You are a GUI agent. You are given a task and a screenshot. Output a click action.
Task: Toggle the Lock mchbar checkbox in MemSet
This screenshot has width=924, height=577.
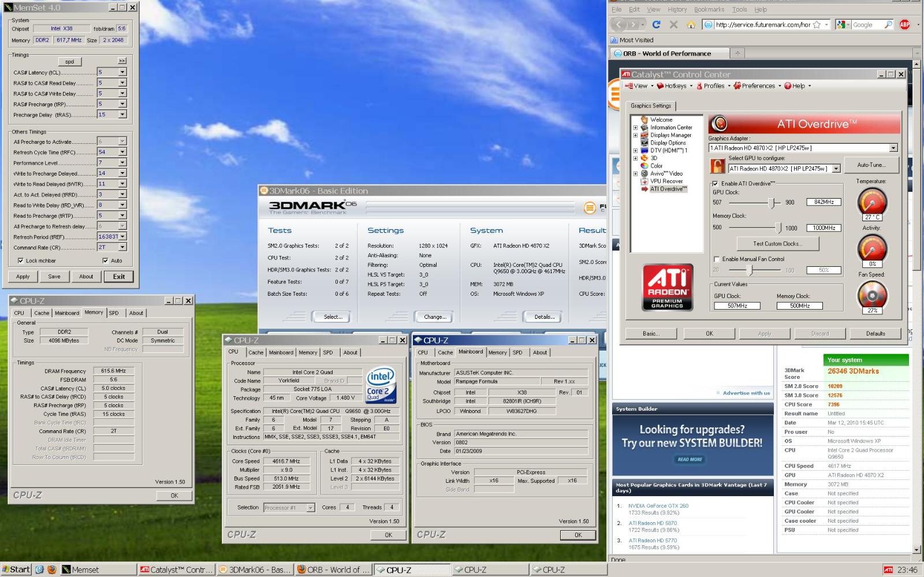(x=21, y=261)
